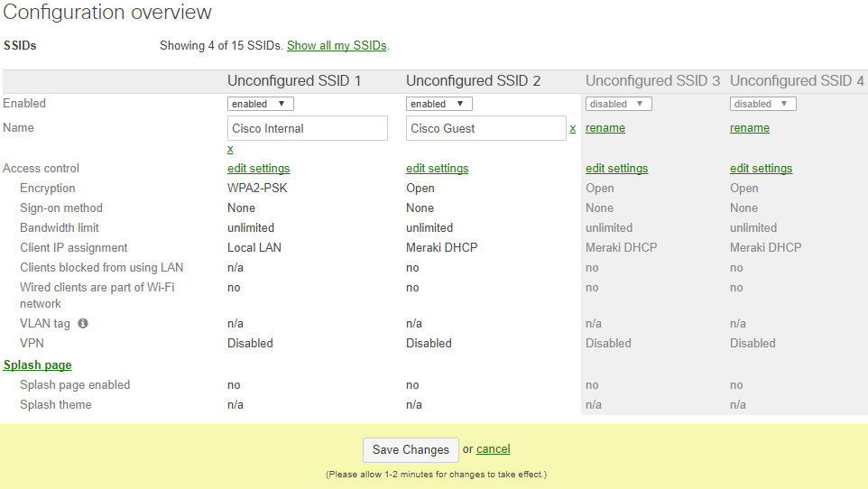Click the Access control row label

(41, 169)
